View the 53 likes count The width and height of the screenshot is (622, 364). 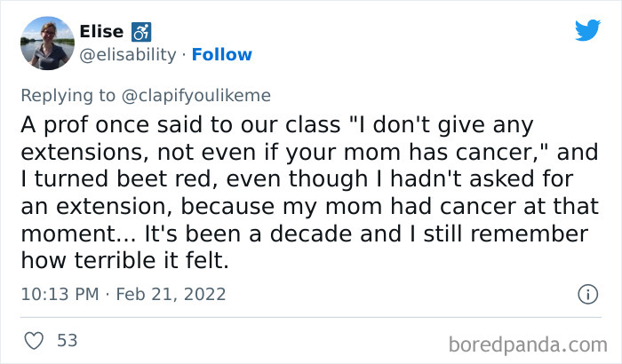(x=67, y=340)
